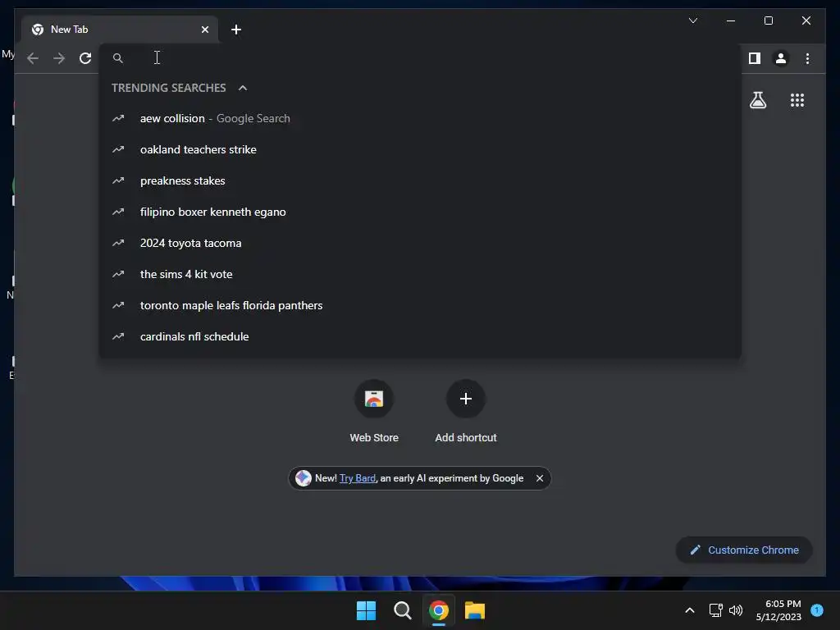This screenshot has height=630, width=840.
Task: Select the aew collision suggestion
Action: coord(420,118)
